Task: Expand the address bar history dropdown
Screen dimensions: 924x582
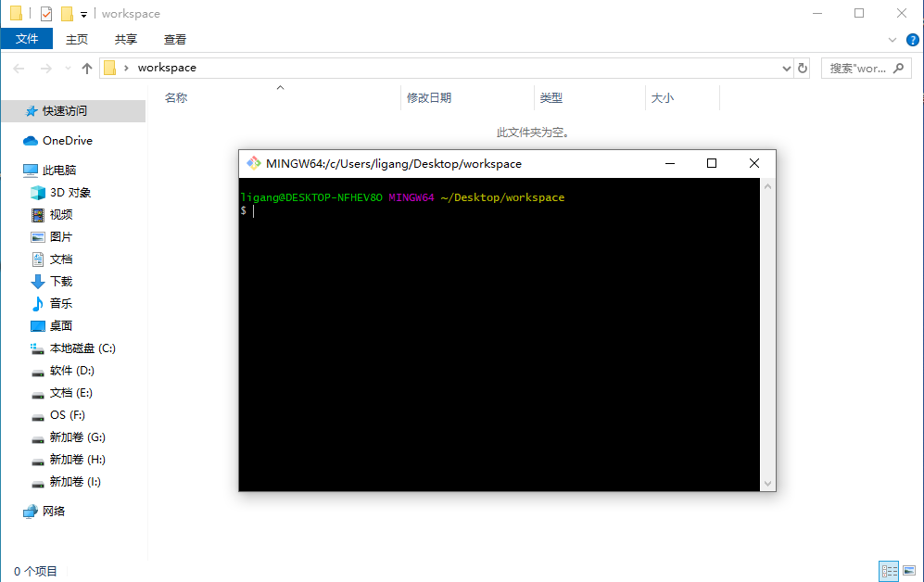Action: (786, 69)
